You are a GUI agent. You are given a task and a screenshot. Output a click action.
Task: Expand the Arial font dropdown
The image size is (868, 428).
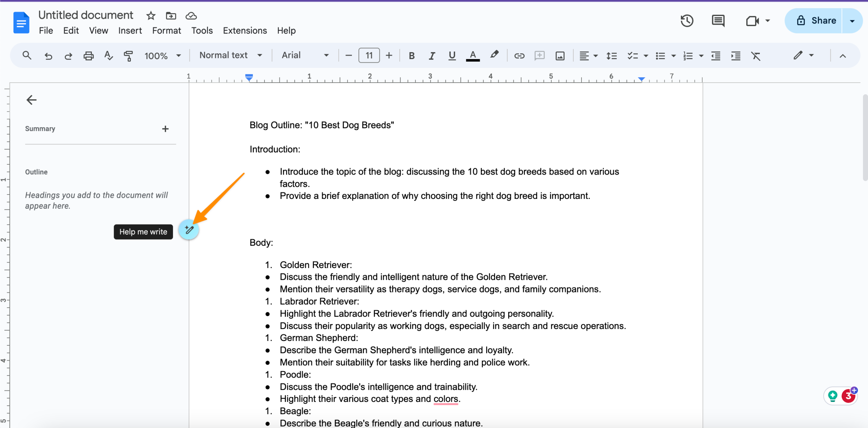click(305, 55)
